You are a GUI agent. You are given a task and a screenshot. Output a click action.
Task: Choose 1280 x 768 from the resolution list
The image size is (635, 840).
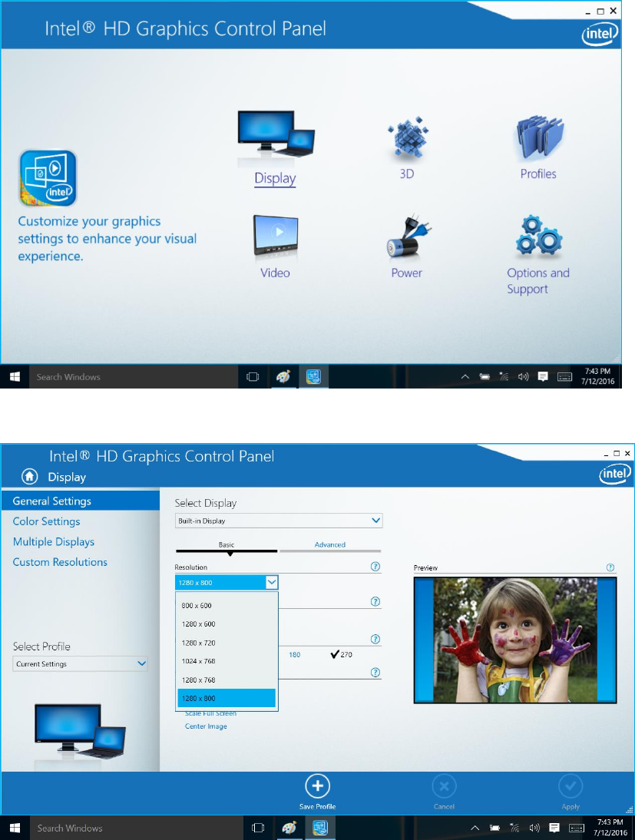[227, 680]
